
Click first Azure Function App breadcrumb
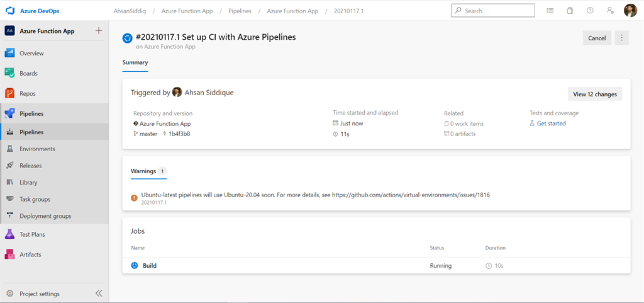(x=187, y=11)
